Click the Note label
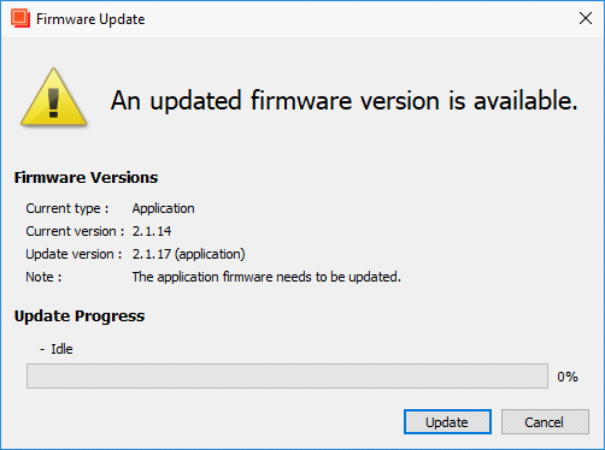Screen dimensions: 605x450 pyautogui.click(x=44, y=277)
